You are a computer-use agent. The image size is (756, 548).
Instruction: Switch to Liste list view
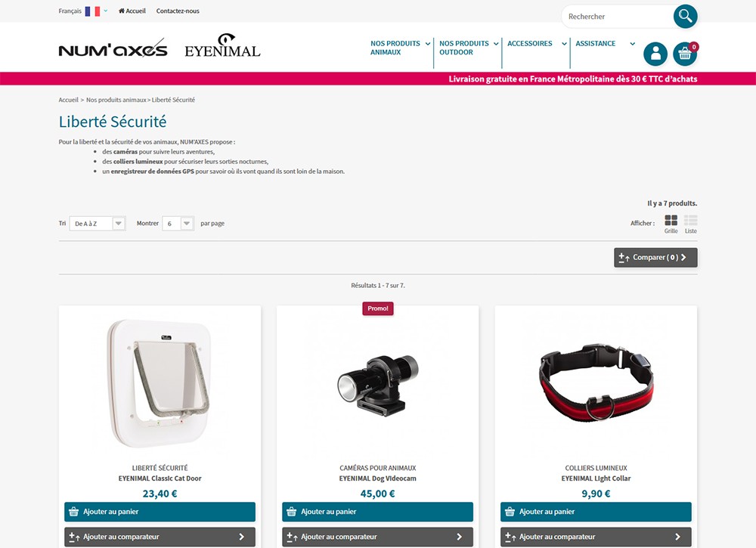click(690, 224)
